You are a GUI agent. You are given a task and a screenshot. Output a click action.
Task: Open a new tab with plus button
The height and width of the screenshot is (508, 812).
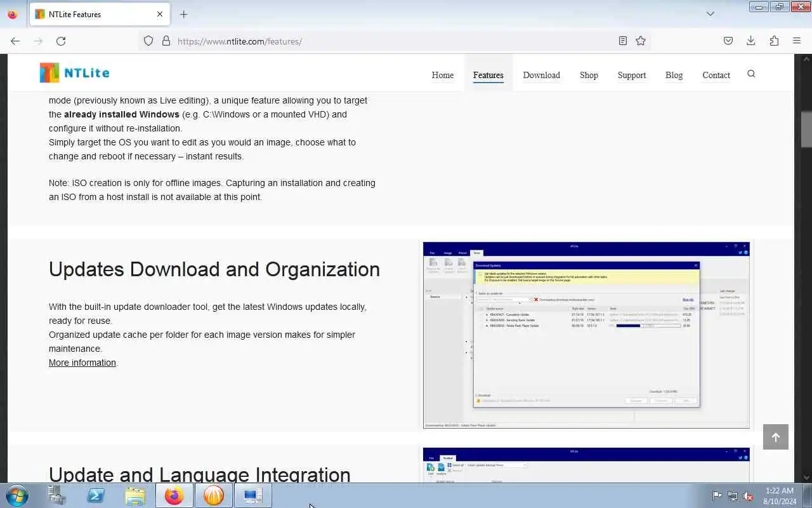(x=184, y=14)
